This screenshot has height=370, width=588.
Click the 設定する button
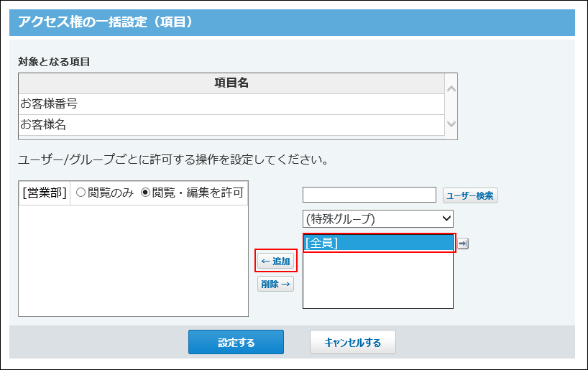[x=236, y=342]
